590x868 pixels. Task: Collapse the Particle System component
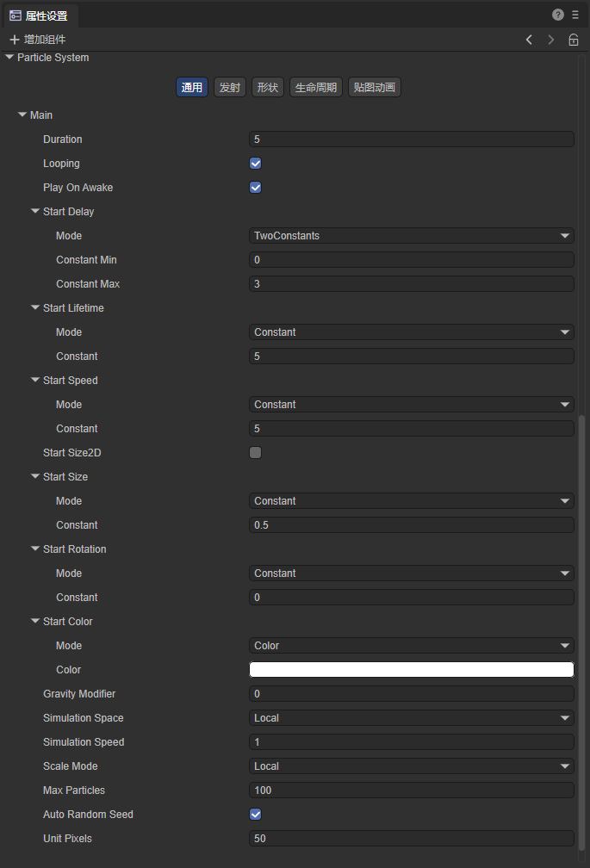[x=9, y=58]
